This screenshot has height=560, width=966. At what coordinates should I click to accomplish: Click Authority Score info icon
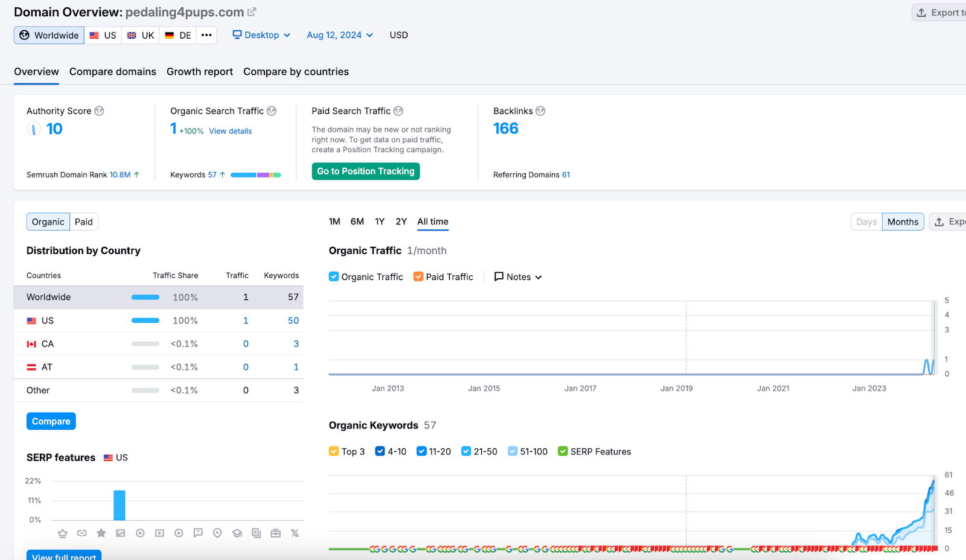point(99,111)
